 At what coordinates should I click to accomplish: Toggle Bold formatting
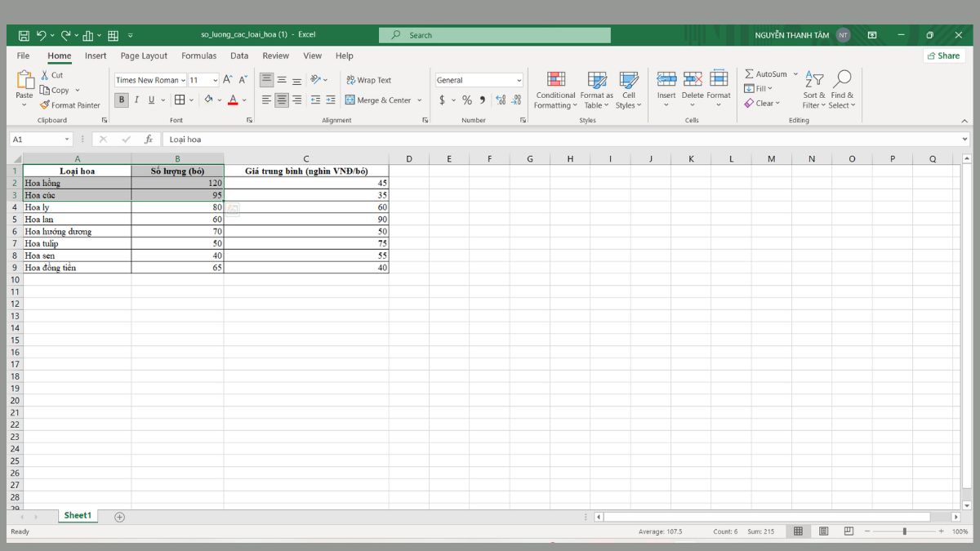(122, 100)
